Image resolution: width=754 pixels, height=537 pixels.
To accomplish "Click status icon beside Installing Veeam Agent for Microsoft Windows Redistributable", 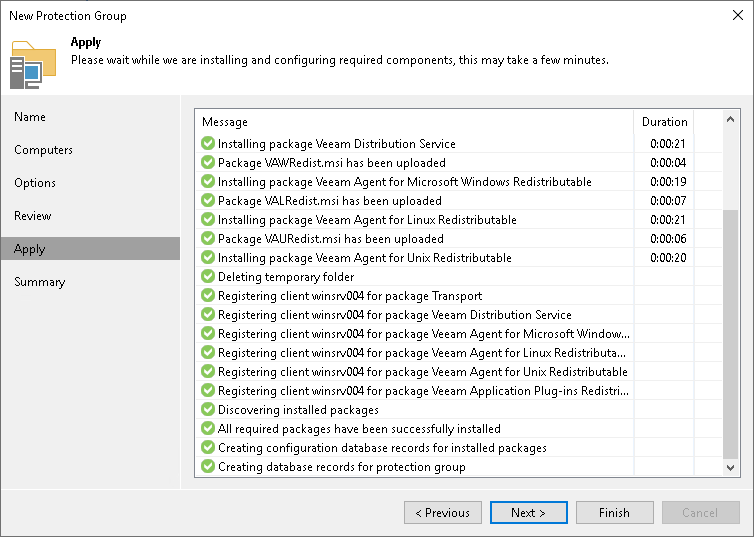I will (x=208, y=181).
